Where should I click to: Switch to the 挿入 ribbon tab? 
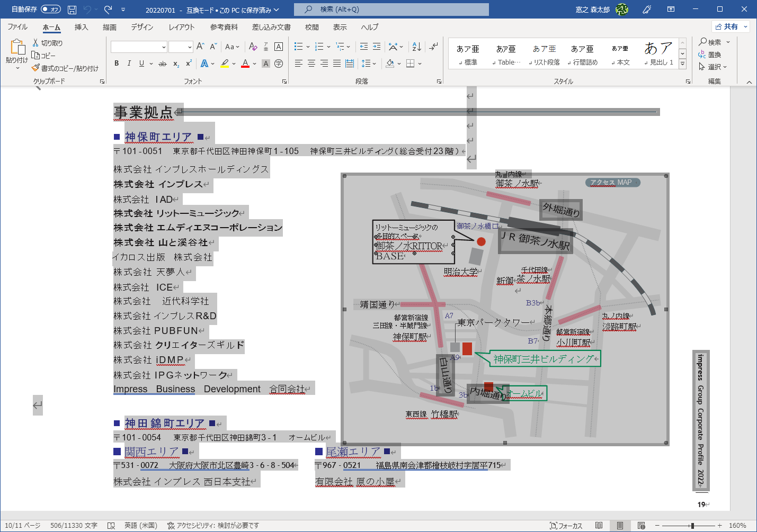81,26
